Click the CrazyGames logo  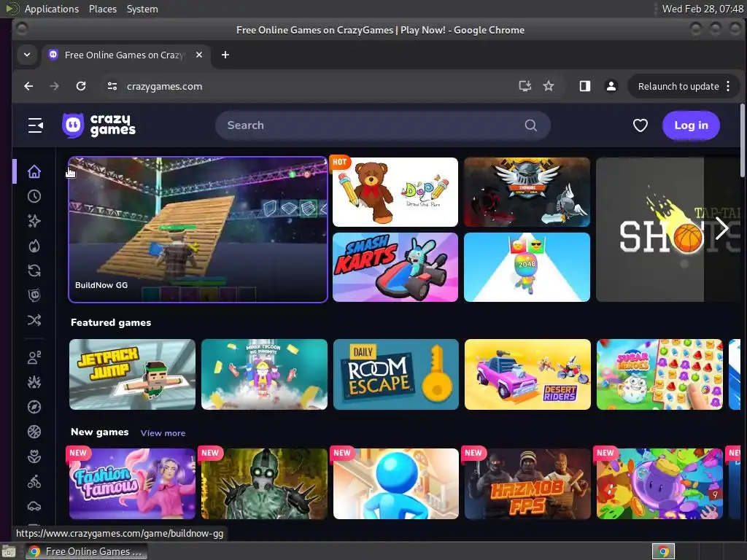tap(98, 125)
